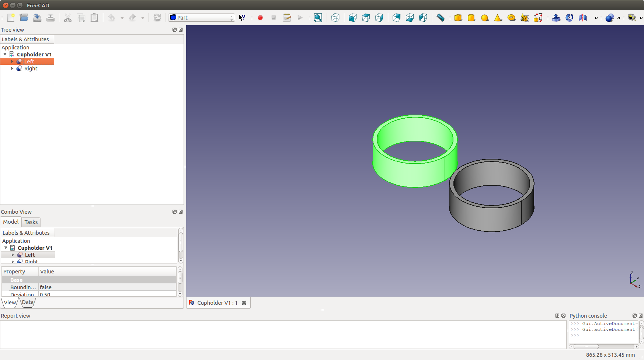
Task: Set the axonometric view cube
Action: coord(335,18)
